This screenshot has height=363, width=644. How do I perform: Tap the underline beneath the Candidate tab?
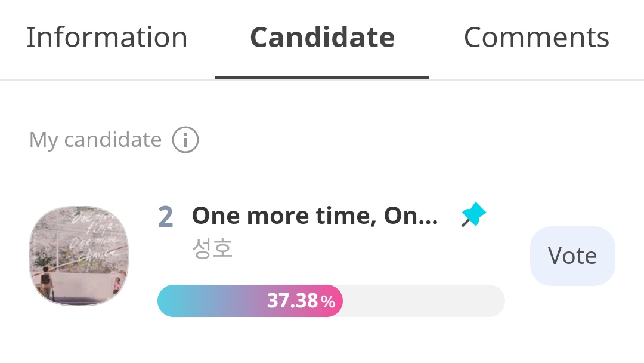(322, 77)
